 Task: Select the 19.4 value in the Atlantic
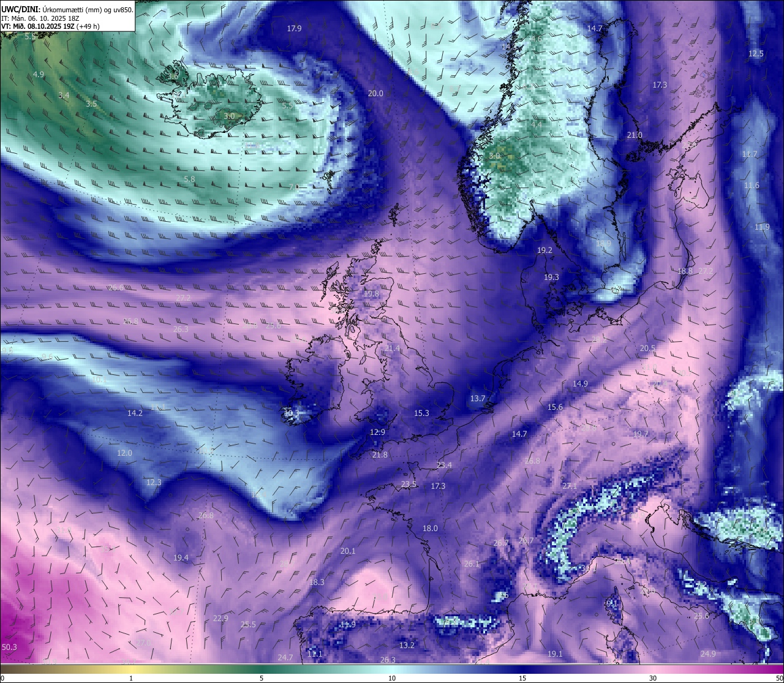(181, 557)
